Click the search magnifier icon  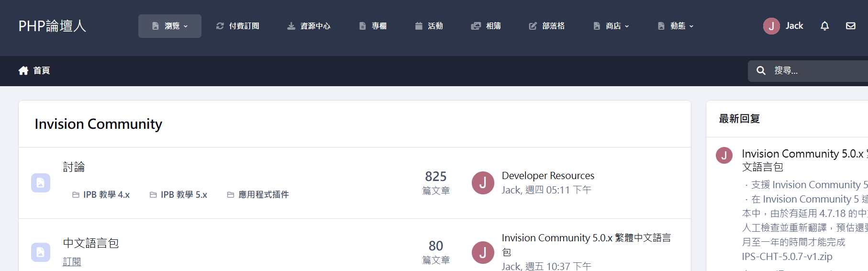pos(761,71)
